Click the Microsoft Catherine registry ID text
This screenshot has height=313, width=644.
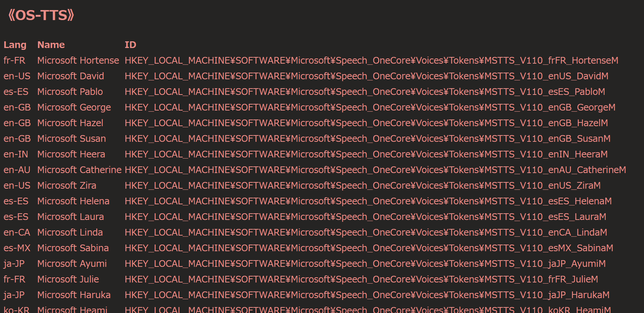(376, 170)
